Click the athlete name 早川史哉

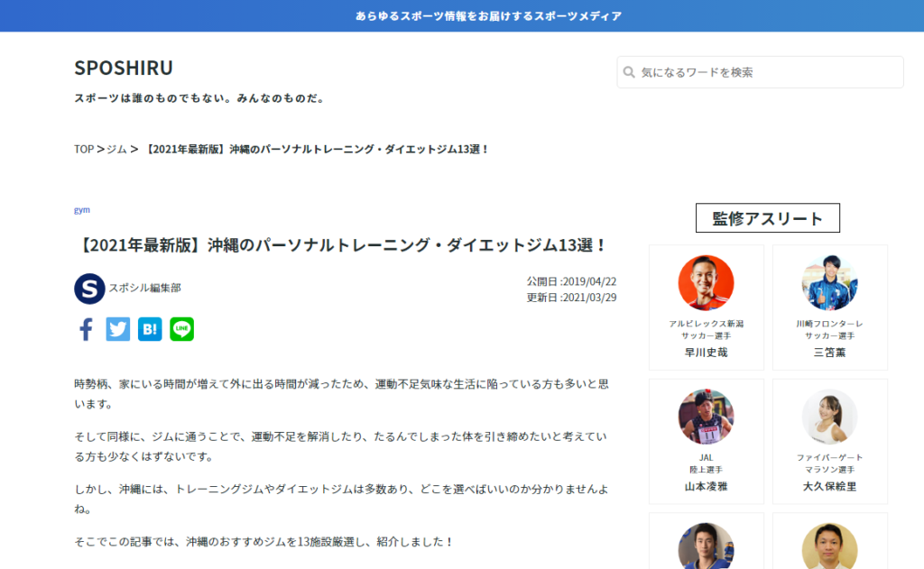click(706, 353)
